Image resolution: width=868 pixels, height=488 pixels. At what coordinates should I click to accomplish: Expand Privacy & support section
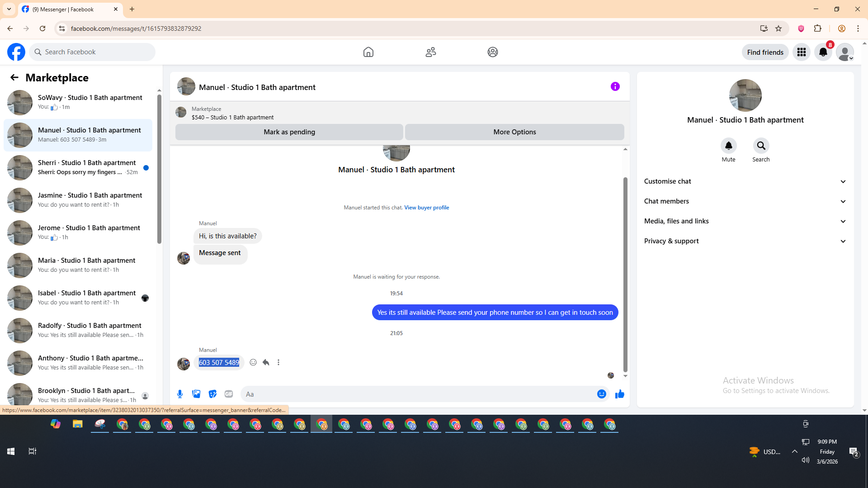[x=745, y=241]
